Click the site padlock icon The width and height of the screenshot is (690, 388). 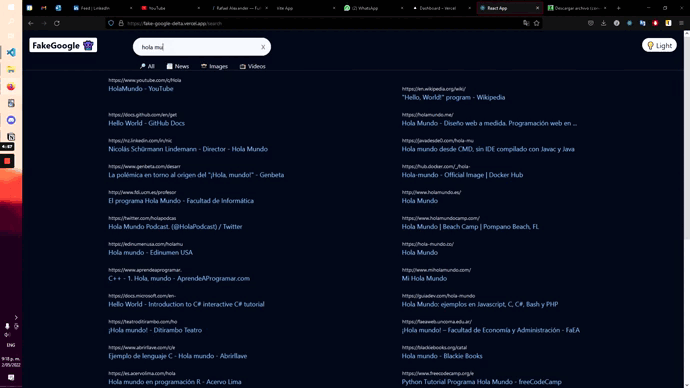point(121,23)
